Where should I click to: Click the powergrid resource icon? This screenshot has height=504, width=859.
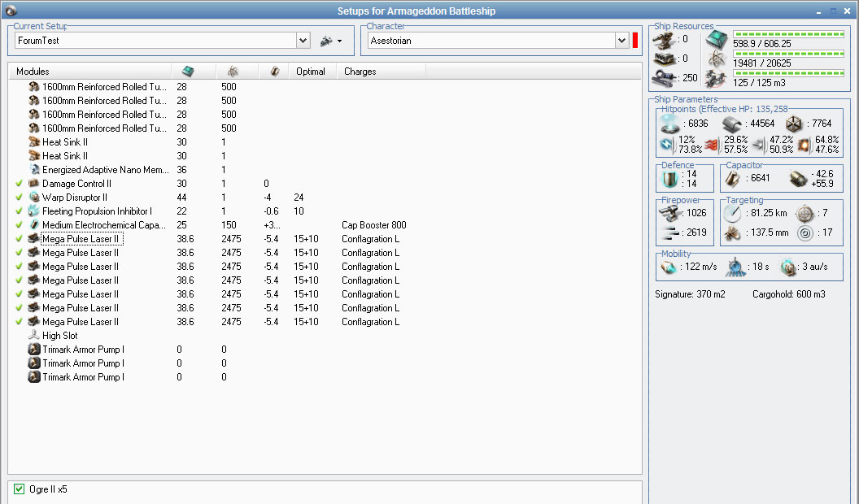coord(716,59)
